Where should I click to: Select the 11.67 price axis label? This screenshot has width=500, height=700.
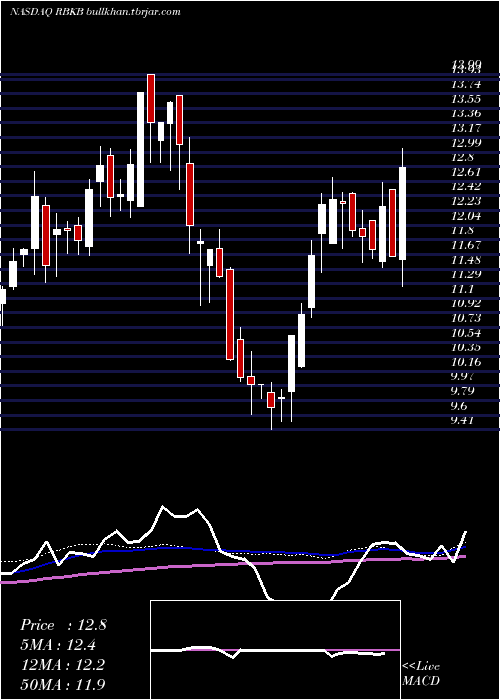point(466,245)
